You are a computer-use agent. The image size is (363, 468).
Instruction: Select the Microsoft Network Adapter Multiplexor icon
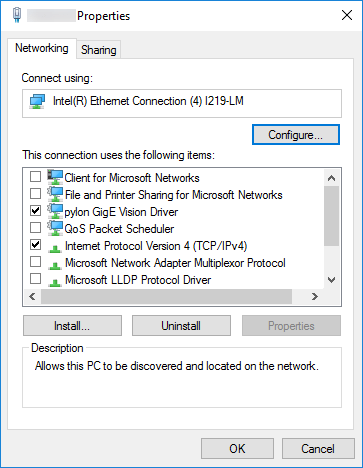pos(55,265)
